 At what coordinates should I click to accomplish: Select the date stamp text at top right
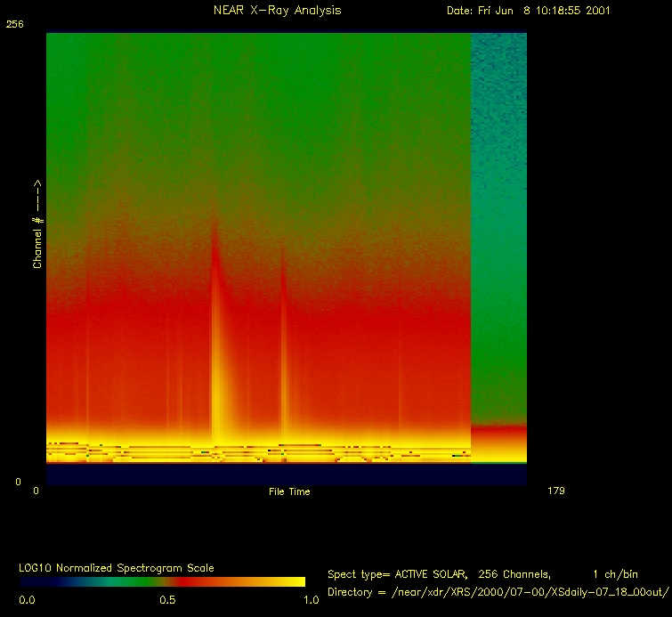pos(528,11)
